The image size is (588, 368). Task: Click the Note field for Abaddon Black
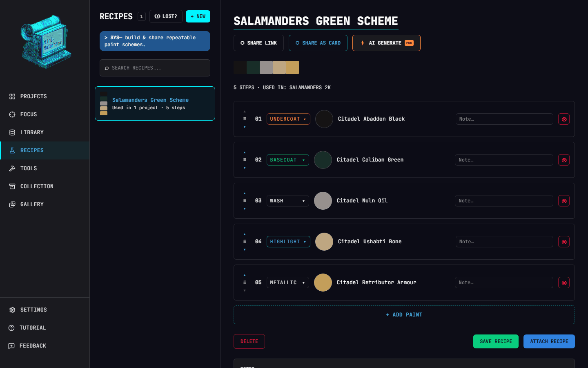504,119
